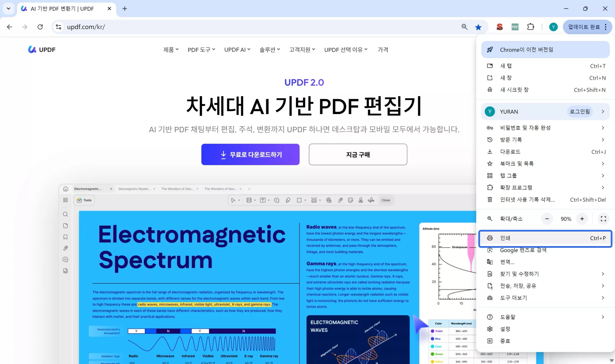Expand the 고객지원 menu
Viewport: 615px width, 364px height.
[x=302, y=49]
